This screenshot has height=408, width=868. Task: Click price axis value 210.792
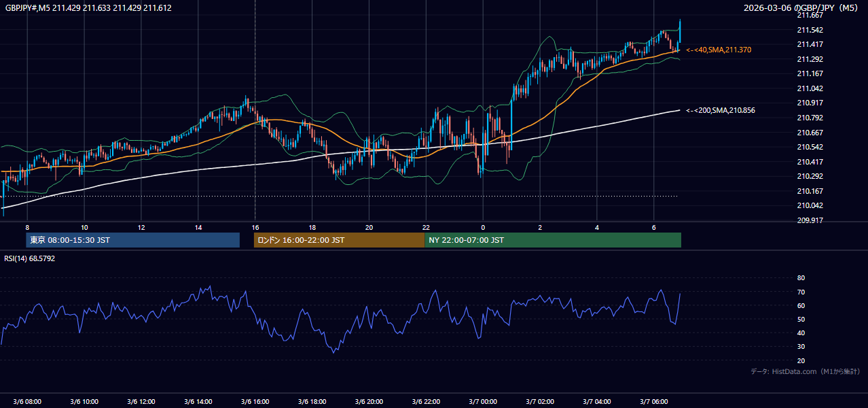click(x=810, y=118)
